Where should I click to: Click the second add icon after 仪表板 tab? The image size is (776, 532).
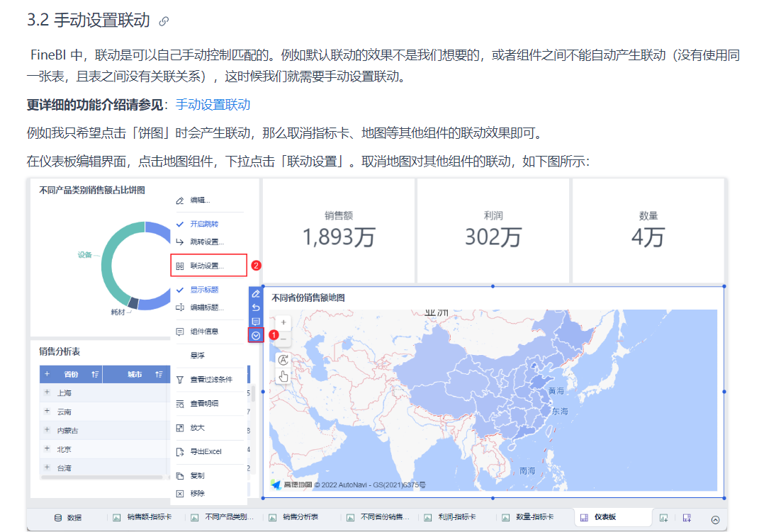pos(687,518)
